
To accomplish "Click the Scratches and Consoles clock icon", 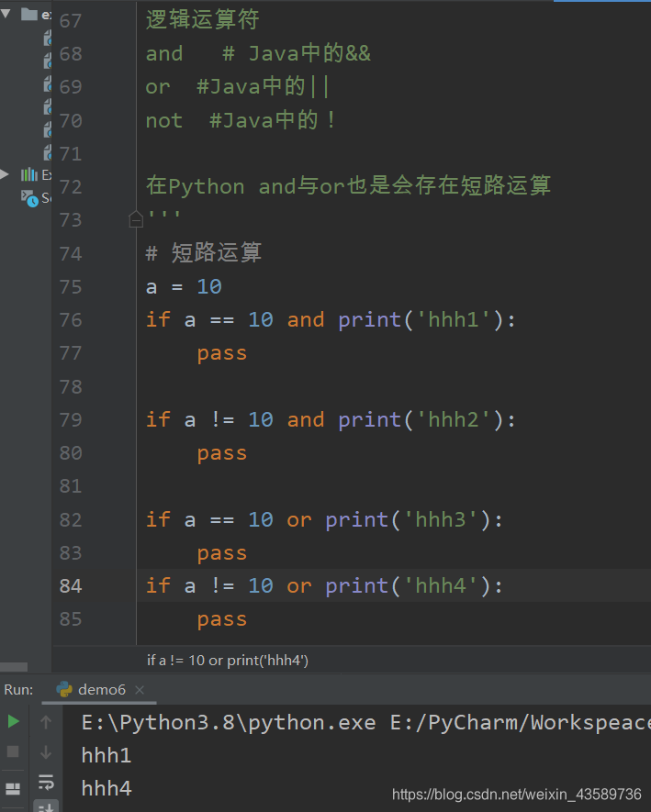I will click(x=29, y=198).
